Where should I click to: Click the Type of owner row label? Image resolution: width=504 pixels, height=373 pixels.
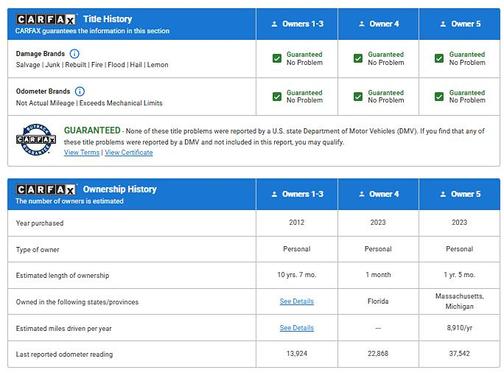(x=37, y=250)
